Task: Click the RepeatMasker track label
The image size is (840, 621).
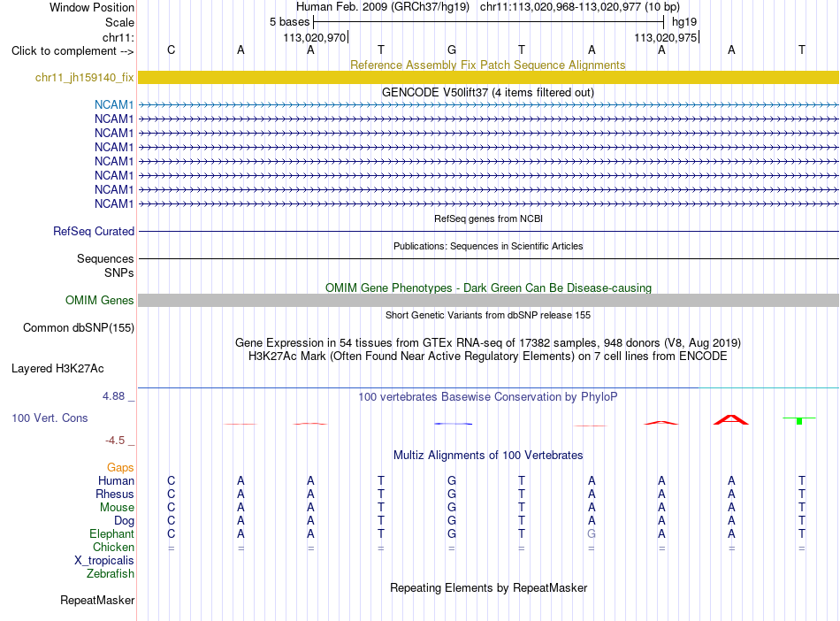Action: [x=97, y=600]
